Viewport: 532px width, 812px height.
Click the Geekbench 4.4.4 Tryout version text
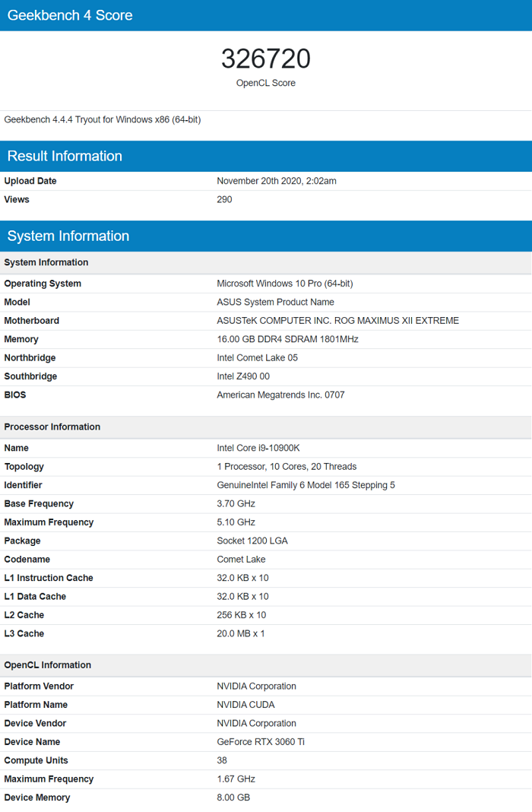point(103,119)
